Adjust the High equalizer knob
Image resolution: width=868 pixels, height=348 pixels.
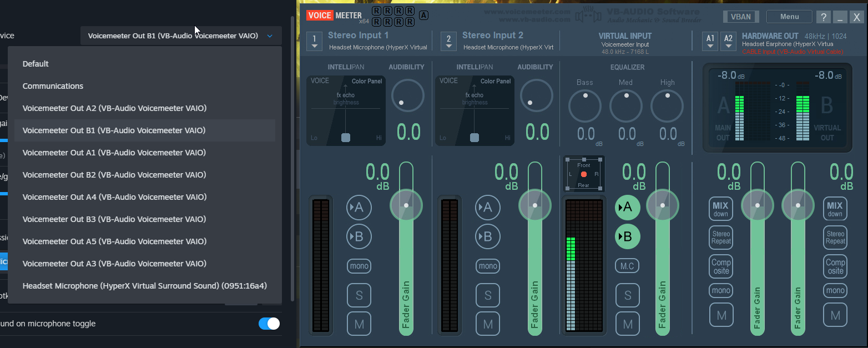[x=667, y=106]
